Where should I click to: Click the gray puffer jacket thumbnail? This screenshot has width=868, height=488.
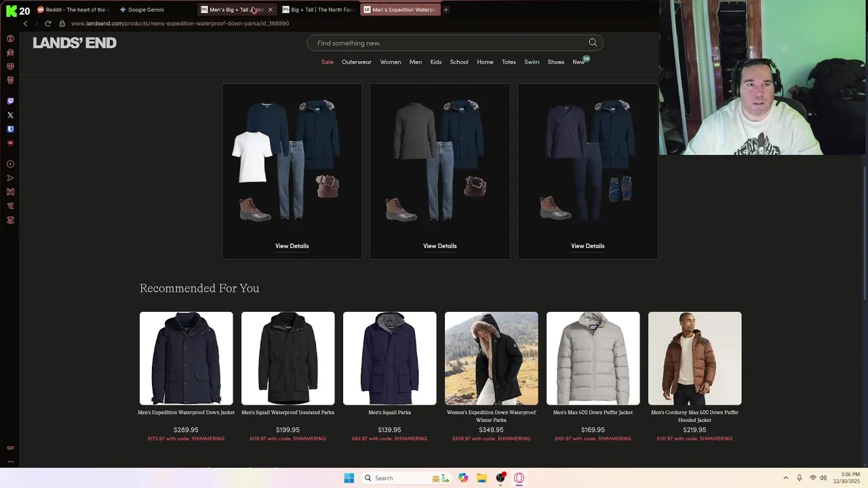[593, 358]
